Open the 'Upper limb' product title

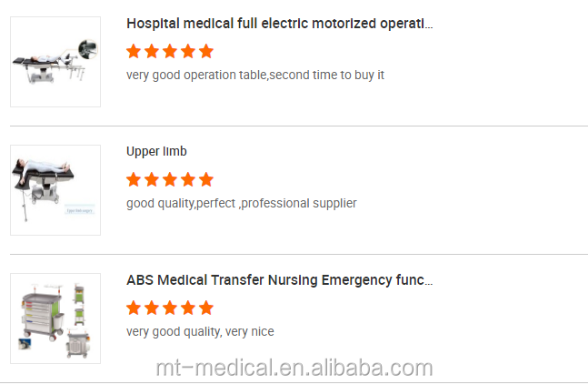[156, 151]
